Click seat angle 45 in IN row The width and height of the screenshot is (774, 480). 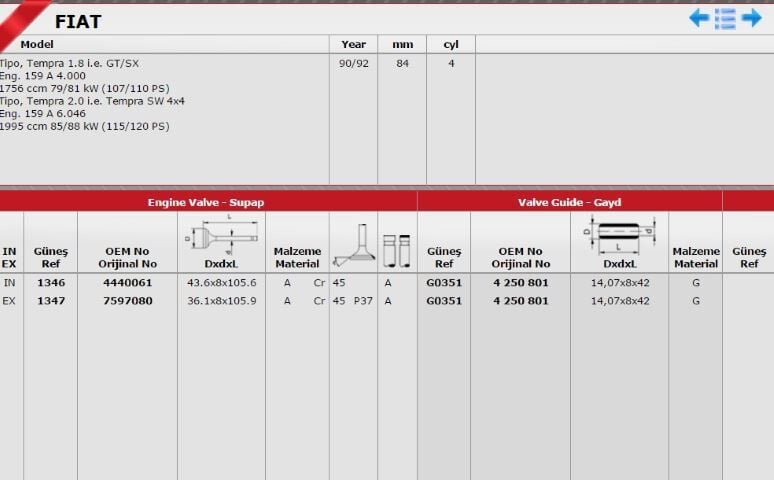(339, 283)
